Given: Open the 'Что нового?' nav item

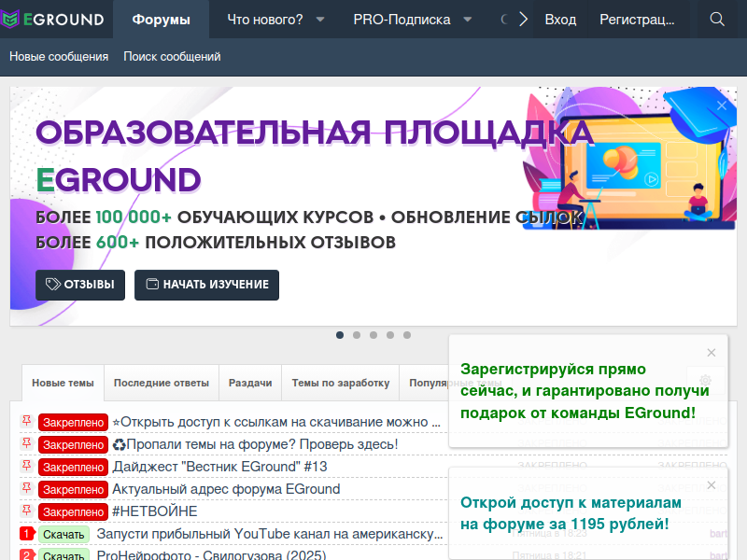Looking at the screenshot, I should click(x=265, y=20).
